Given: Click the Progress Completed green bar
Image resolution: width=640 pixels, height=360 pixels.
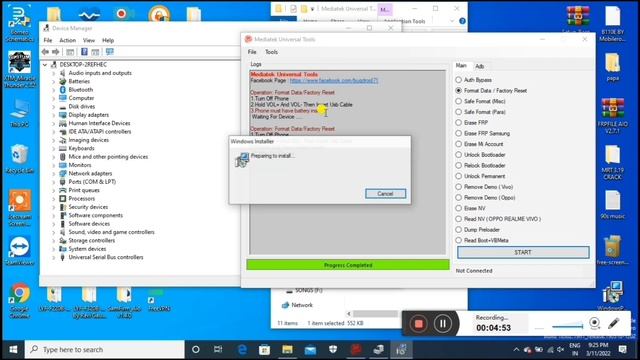Looking at the screenshot, I should (348, 265).
